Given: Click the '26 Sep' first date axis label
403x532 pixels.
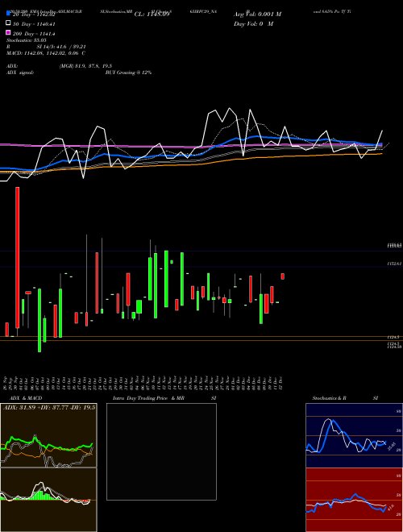Looking at the screenshot, I should (x=6, y=383).
